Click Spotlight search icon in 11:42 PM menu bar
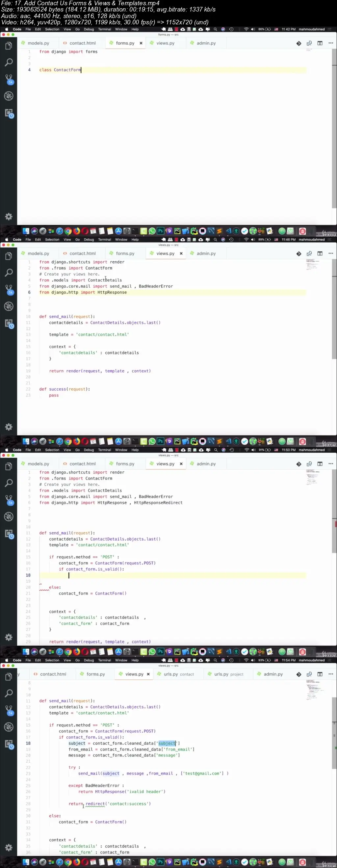Screen dimensions: 337x868 215,29
